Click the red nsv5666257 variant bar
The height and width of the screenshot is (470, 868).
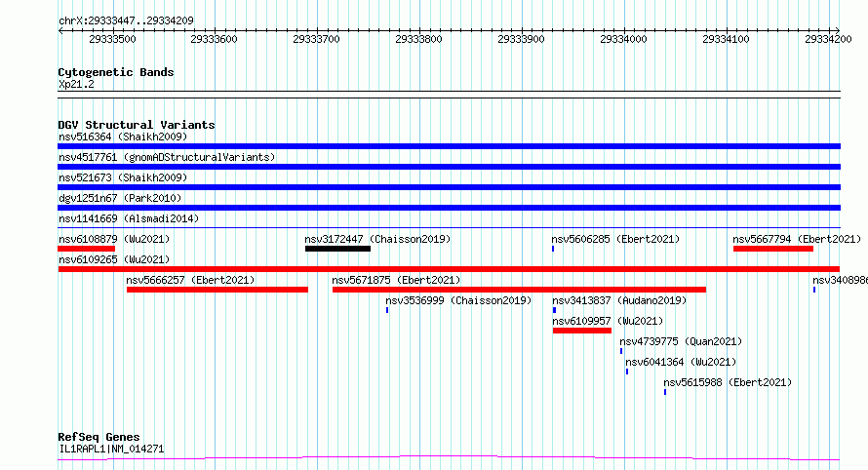click(217, 290)
